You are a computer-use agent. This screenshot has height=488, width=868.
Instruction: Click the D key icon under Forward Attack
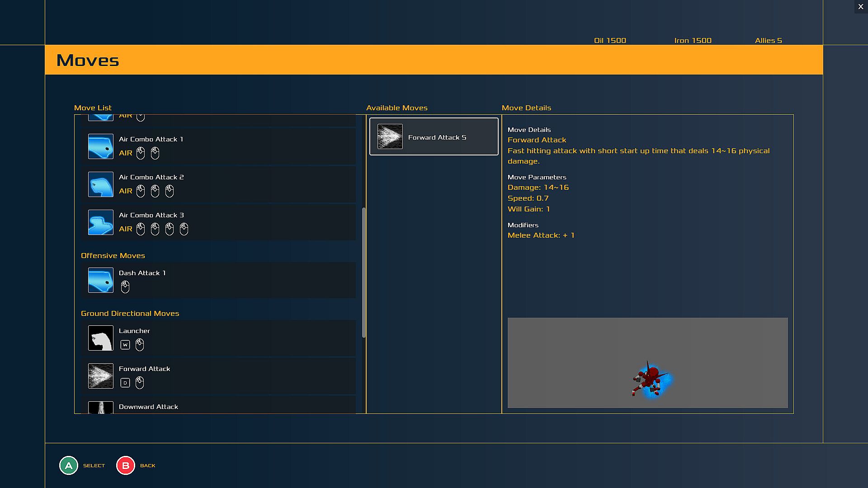point(125,383)
